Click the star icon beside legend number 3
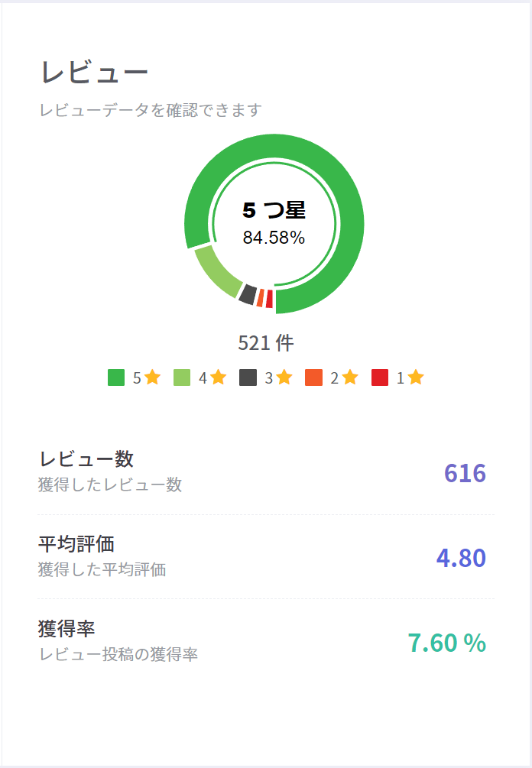 click(284, 377)
